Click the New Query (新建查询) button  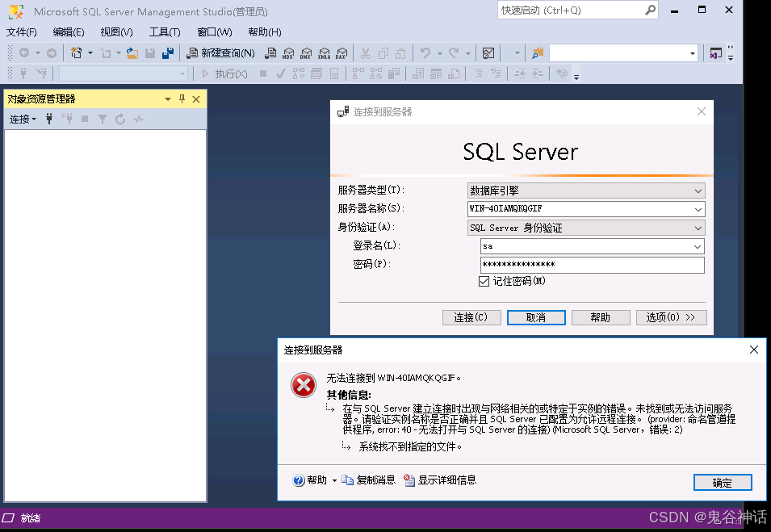click(x=220, y=53)
